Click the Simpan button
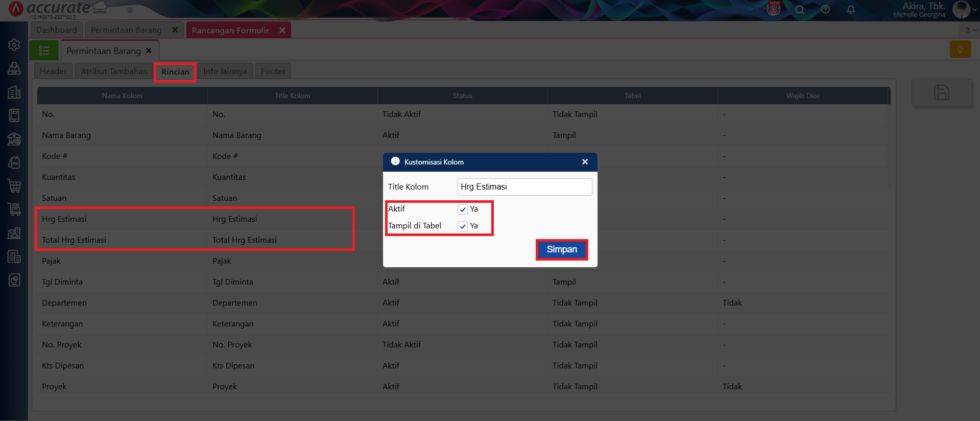The height and width of the screenshot is (421, 980). [561, 249]
